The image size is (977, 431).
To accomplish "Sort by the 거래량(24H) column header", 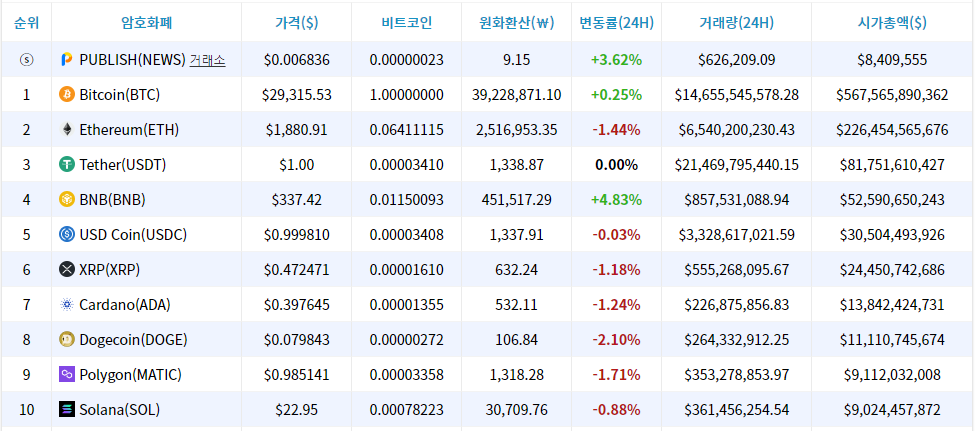I will [736, 23].
